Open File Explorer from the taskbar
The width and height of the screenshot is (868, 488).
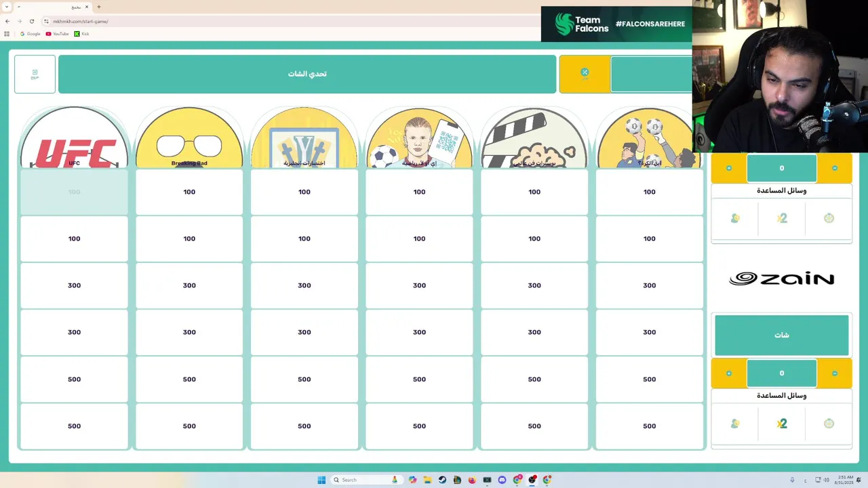(427, 480)
